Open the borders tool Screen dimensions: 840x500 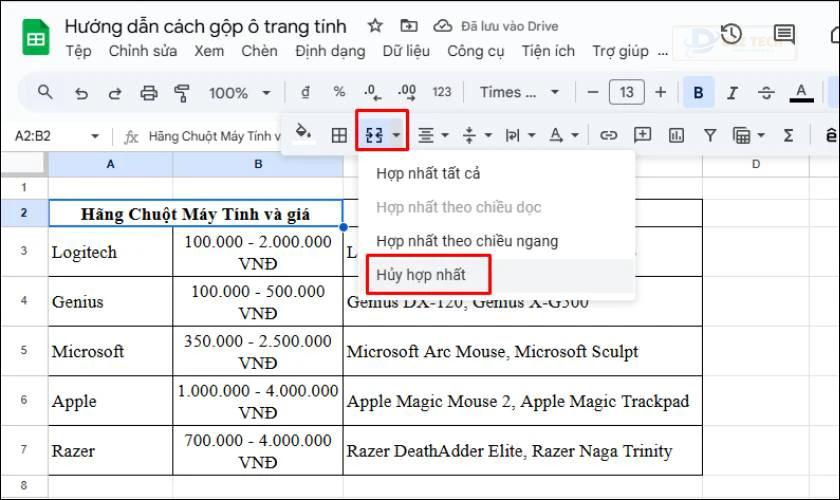339,135
